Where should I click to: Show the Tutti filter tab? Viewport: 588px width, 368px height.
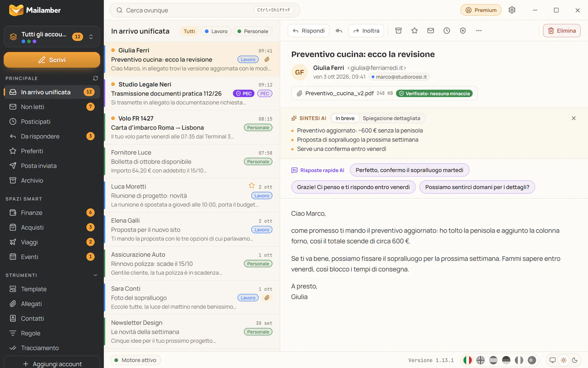189,31
